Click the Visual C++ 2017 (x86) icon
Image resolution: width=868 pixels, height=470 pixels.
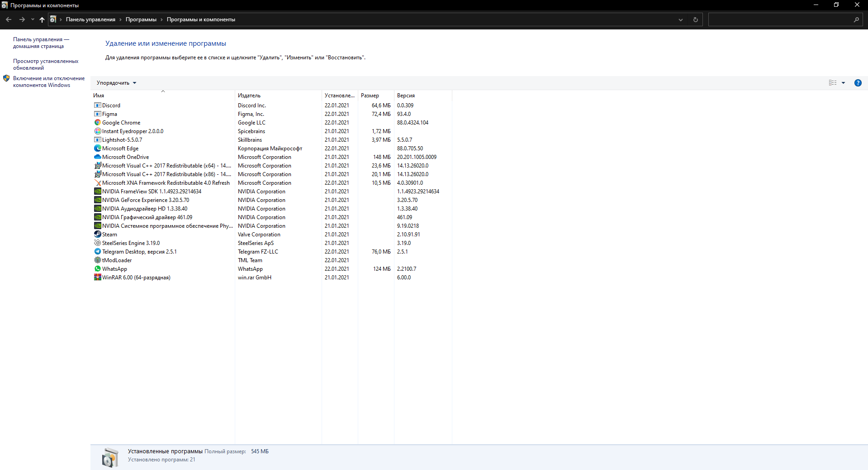coord(97,174)
